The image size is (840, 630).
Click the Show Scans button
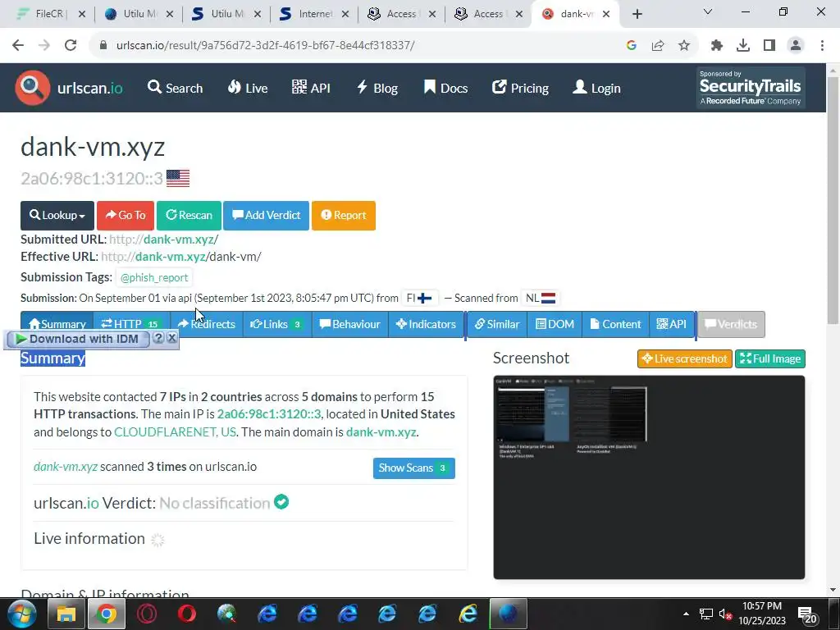click(x=414, y=468)
